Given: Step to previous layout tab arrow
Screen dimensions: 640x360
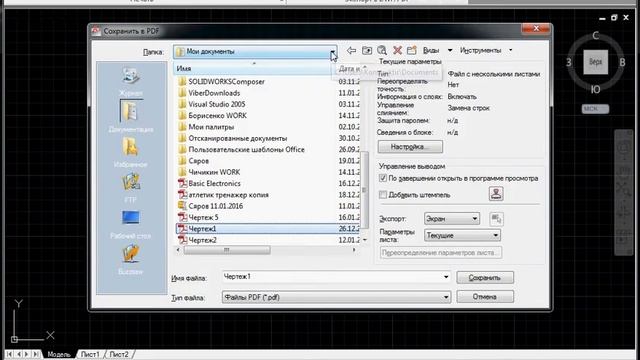Looking at the screenshot, I should [18, 354].
